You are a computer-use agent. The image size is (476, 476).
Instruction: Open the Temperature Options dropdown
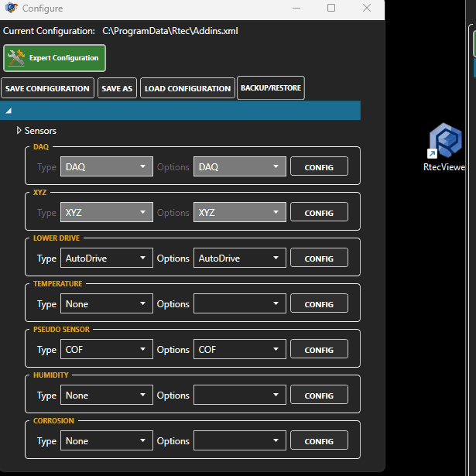coord(239,303)
